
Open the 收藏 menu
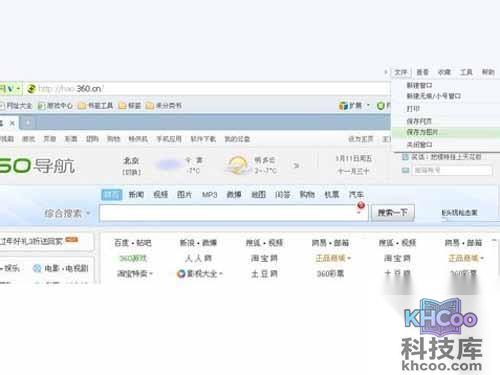pos(444,72)
